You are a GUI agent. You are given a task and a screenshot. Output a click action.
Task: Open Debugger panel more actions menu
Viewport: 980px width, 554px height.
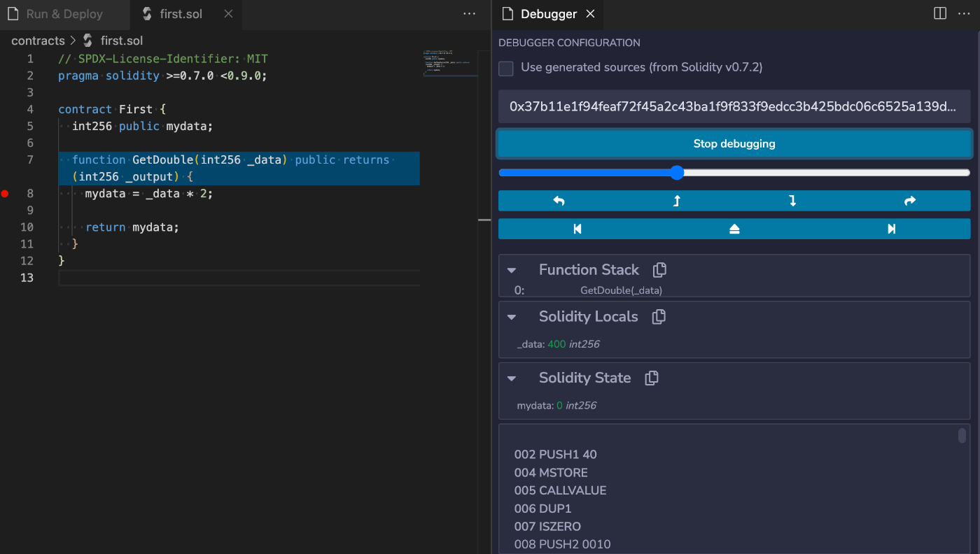click(x=964, y=14)
